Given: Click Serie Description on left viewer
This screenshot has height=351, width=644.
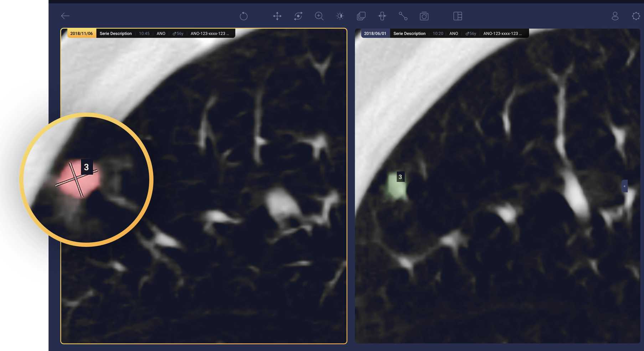Looking at the screenshot, I should [115, 33].
